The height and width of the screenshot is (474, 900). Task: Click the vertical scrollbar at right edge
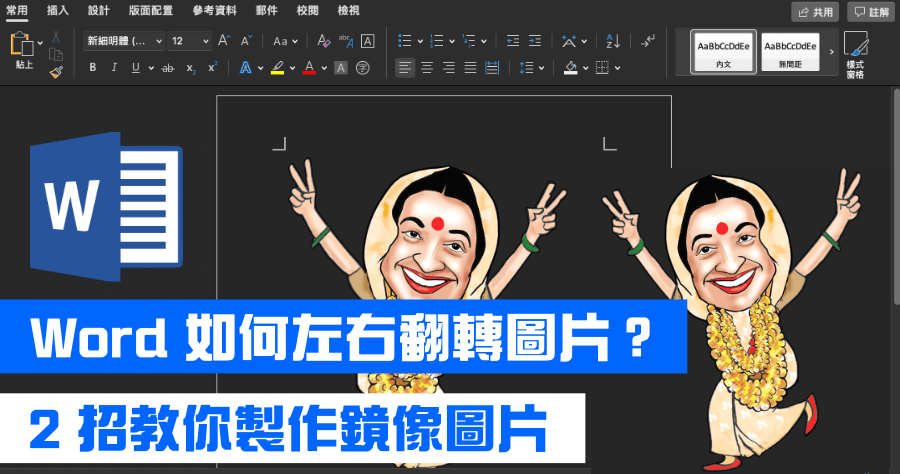pyautogui.click(x=897, y=195)
